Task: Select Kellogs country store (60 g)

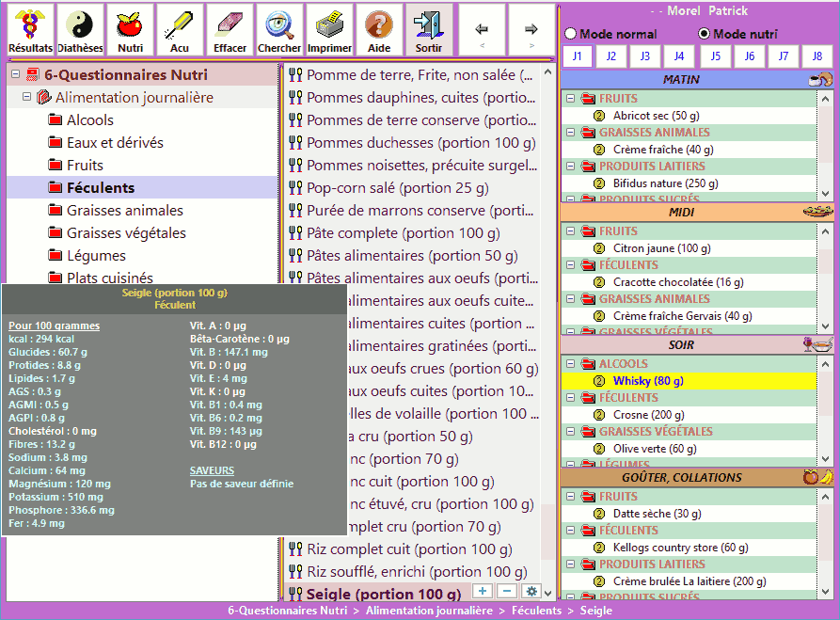Action: 681,548
